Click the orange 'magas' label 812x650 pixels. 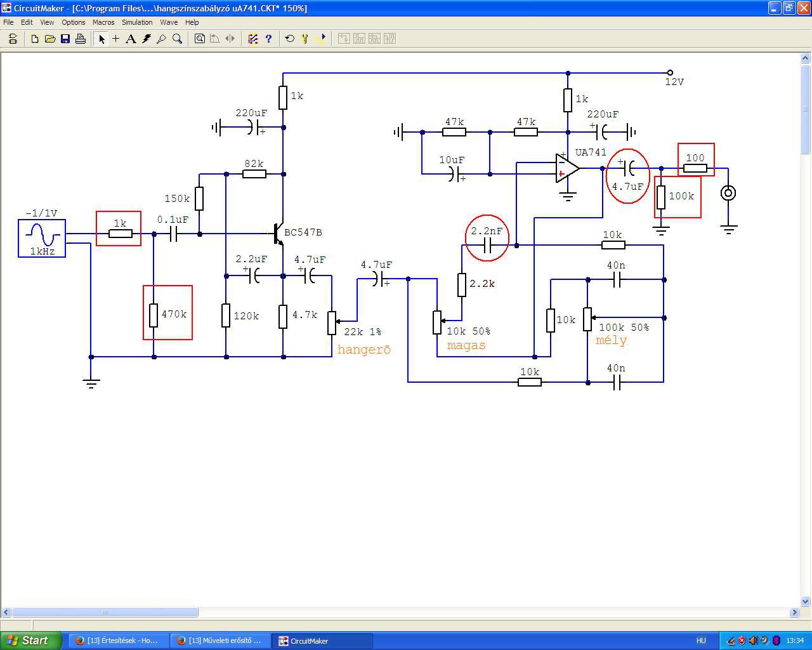466,345
